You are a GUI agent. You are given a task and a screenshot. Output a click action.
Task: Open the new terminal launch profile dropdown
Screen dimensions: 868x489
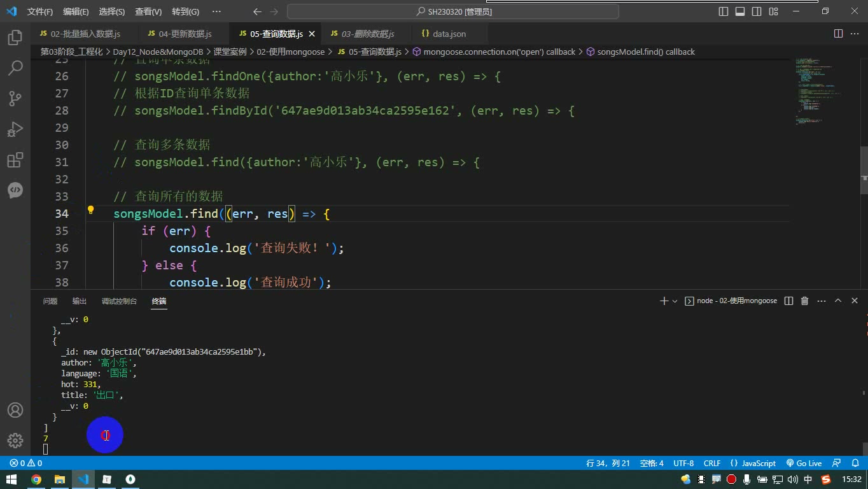(x=675, y=301)
